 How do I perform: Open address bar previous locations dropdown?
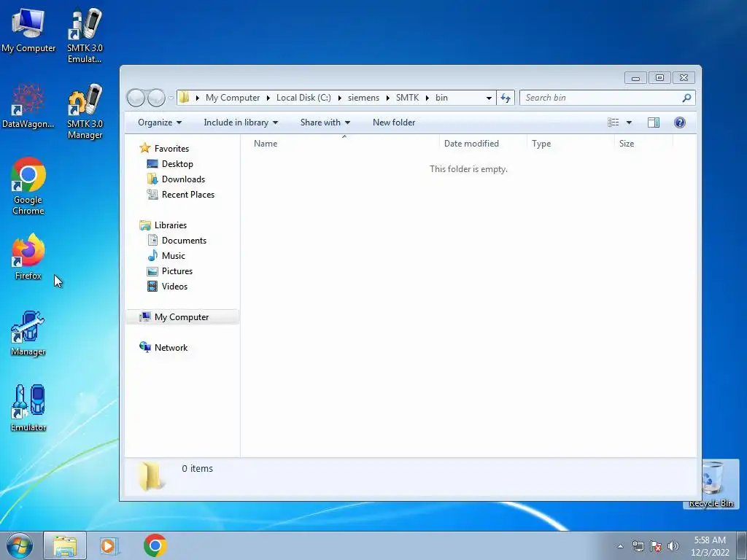[489, 98]
